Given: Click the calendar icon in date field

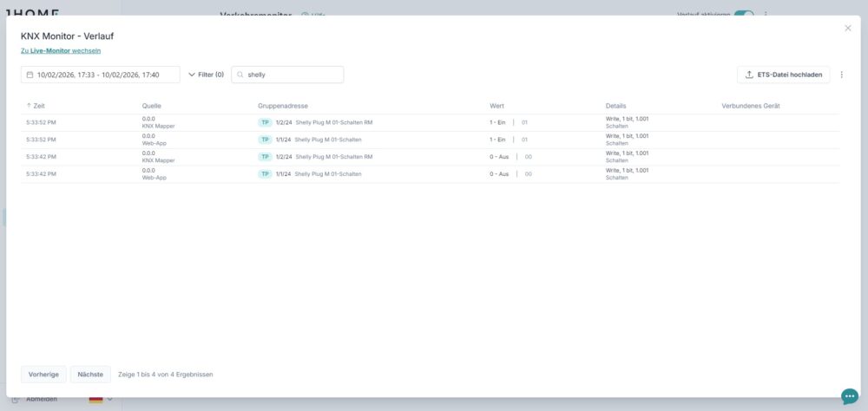Looking at the screenshot, I should pos(30,75).
